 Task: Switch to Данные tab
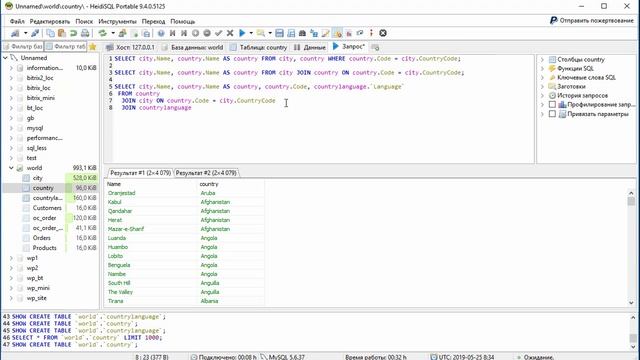[310, 47]
